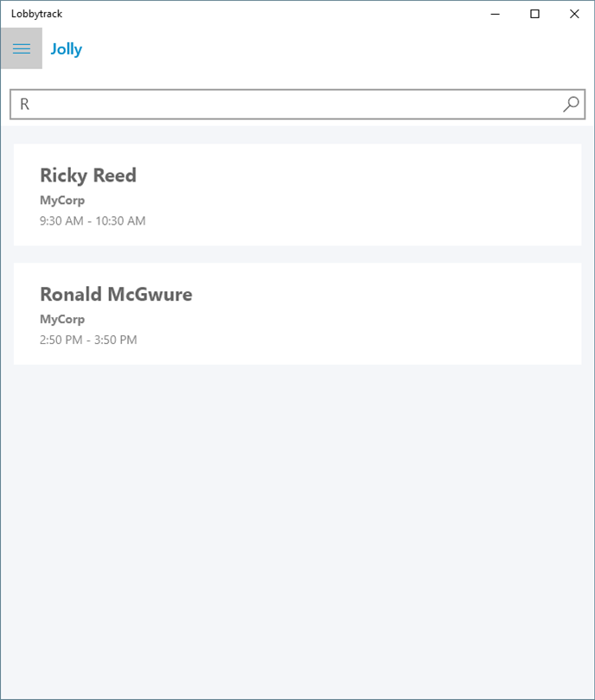The width and height of the screenshot is (595, 700).
Task: Select the Ronald McGwure name heading
Action: (116, 295)
